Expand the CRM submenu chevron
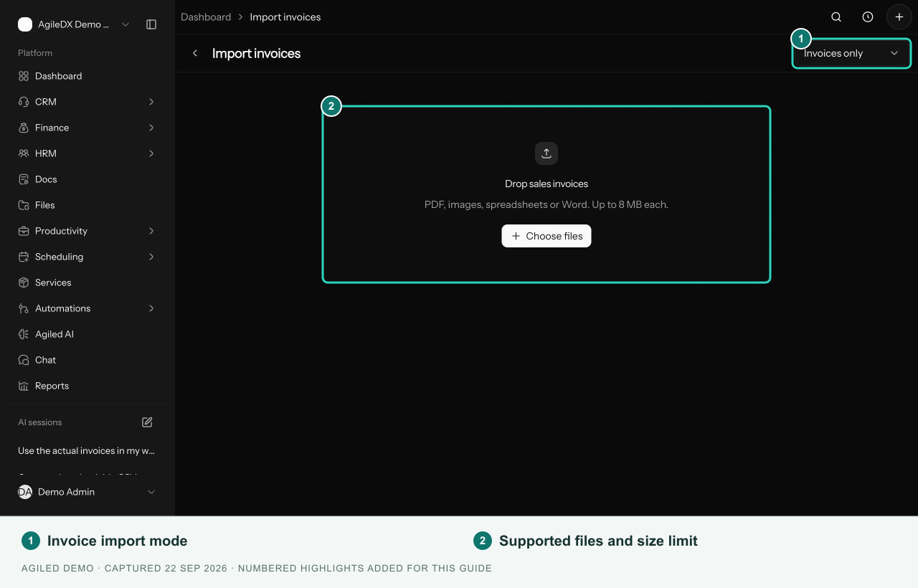Viewport: 918px width, 588px height. pos(151,102)
